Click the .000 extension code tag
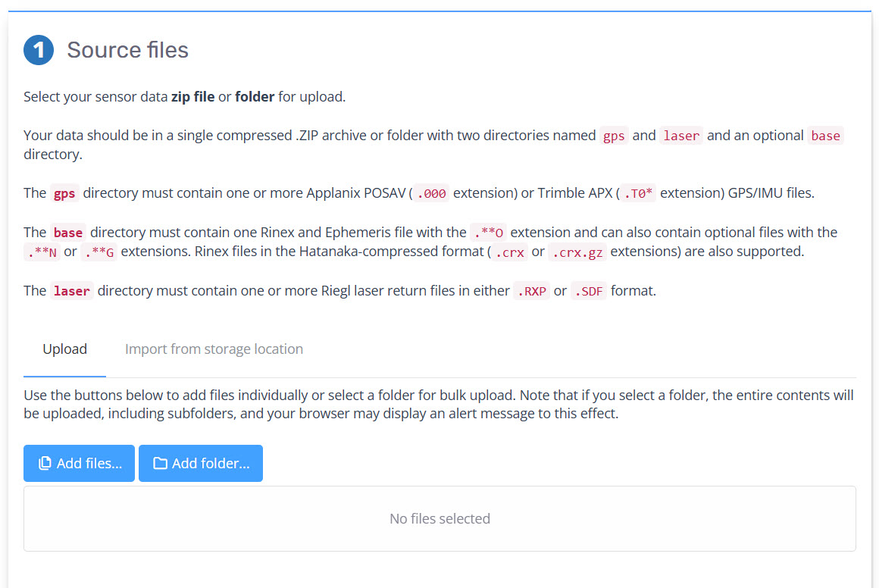The width and height of the screenshot is (879, 588). tap(431, 193)
